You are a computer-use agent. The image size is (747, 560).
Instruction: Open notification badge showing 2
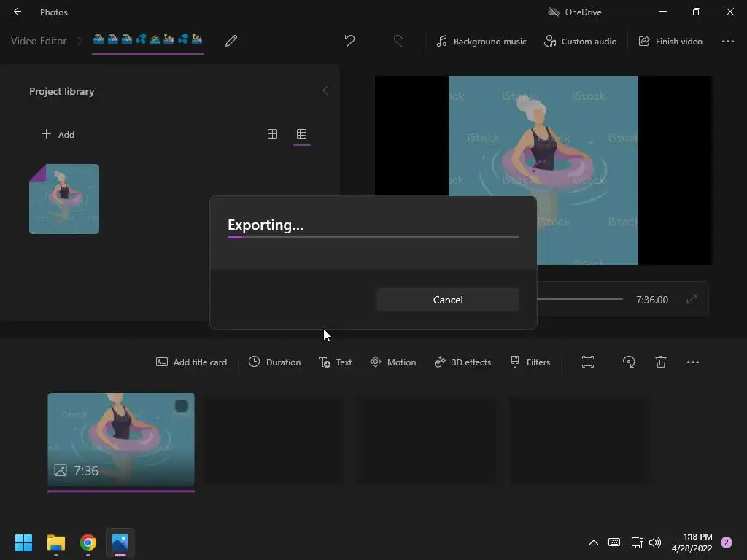(x=727, y=542)
